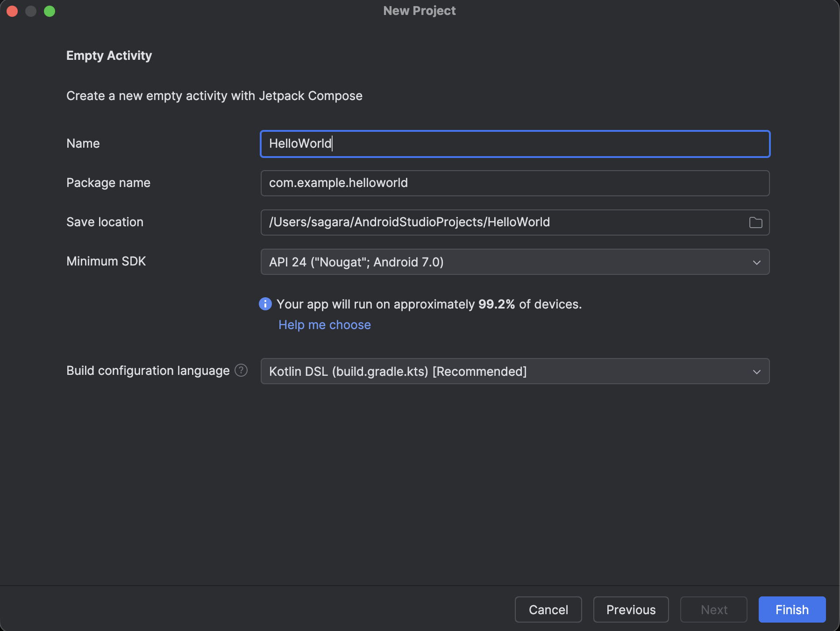
Task: Close the window with red traffic light
Action: click(12, 11)
